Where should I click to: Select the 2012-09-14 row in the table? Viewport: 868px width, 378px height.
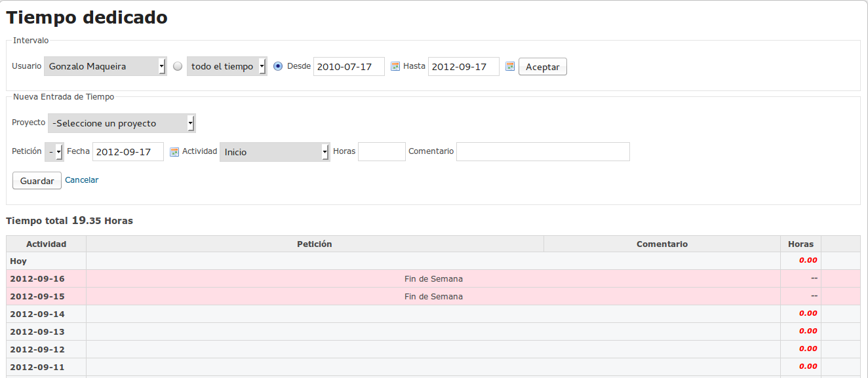click(x=433, y=314)
